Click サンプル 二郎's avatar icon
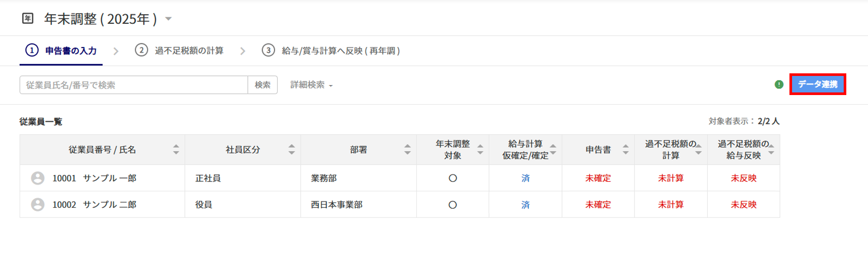 [x=38, y=204]
